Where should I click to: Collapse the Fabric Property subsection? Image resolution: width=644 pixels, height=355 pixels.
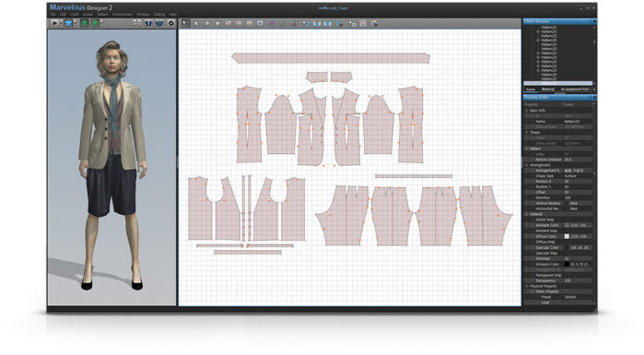tap(533, 291)
